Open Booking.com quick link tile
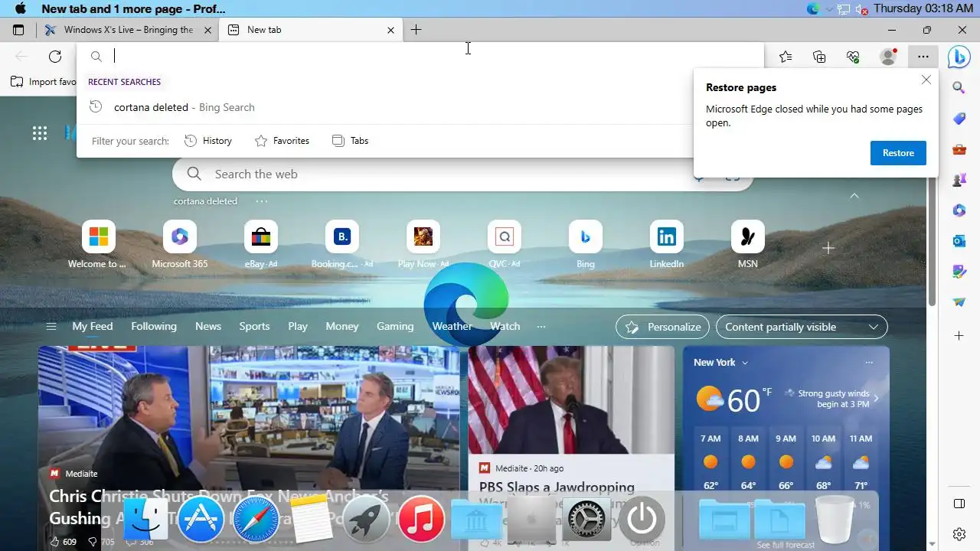 (342, 245)
